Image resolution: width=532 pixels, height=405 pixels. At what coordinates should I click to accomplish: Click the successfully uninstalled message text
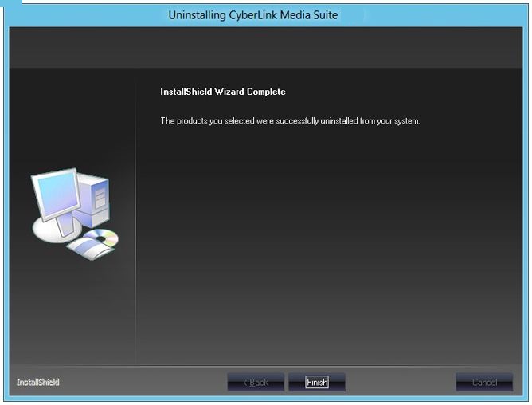(x=290, y=121)
